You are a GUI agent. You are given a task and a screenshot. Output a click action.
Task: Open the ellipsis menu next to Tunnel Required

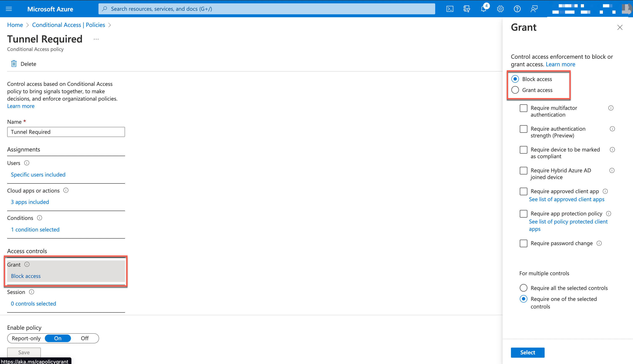coord(96,39)
